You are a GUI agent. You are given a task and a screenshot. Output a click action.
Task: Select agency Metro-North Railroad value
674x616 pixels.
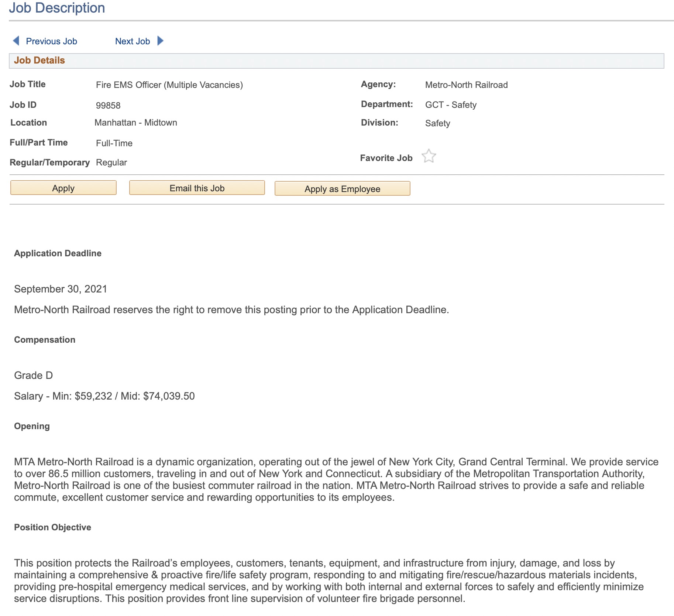pos(467,85)
